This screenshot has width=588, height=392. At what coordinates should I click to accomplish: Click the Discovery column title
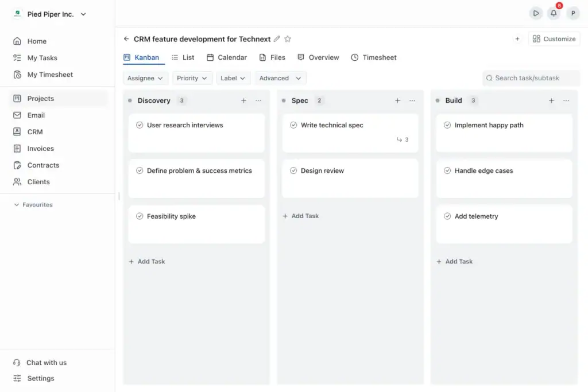(154, 100)
